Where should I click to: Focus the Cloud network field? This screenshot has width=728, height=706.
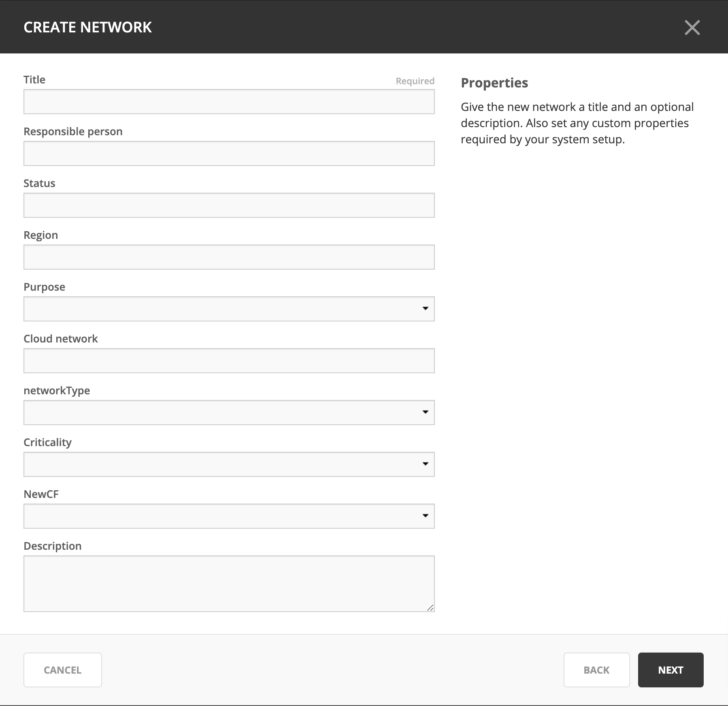coord(229,361)
